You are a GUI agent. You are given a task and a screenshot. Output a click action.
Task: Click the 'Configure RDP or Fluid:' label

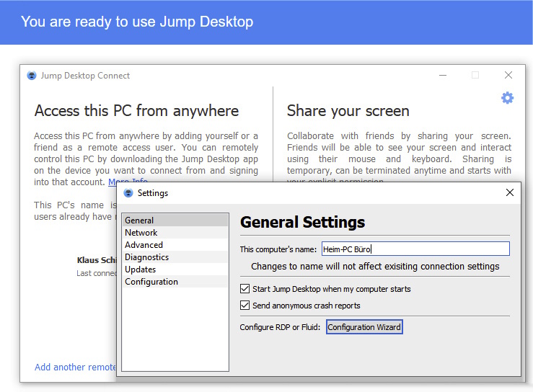point(280,327)
